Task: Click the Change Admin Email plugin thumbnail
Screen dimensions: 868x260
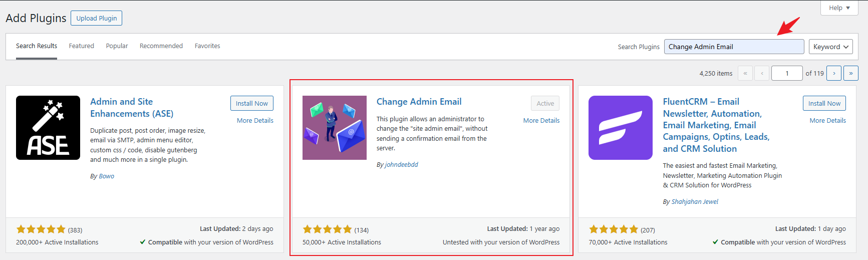Action: point(335,128)
